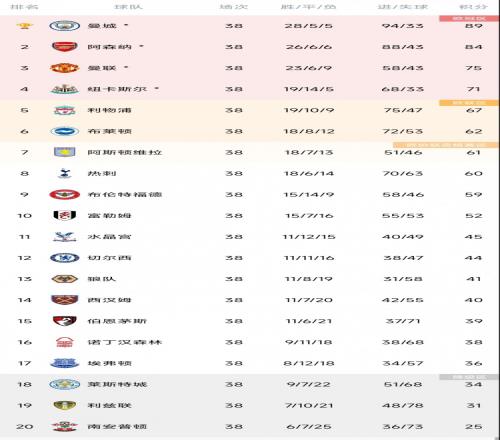This screenshot has width=500, height=440.
Task: Click the red Champions League zone label
Action: pos(469,18)
